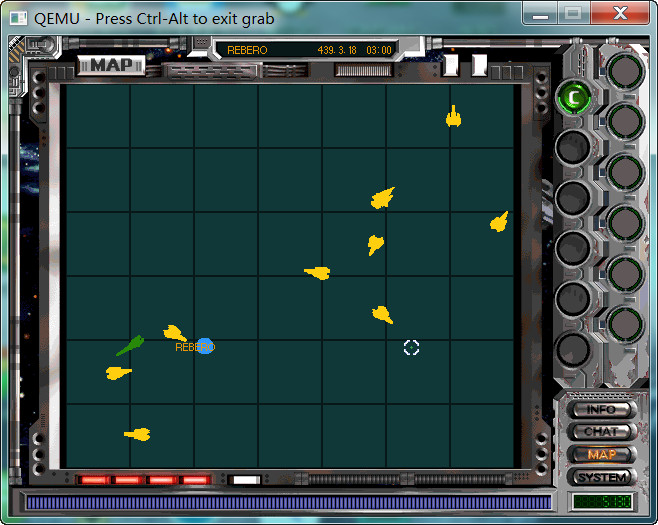This screenshot has height=525, width=658.
Task: Click the blue REBERO planet on the map
Action: [206, 346]
